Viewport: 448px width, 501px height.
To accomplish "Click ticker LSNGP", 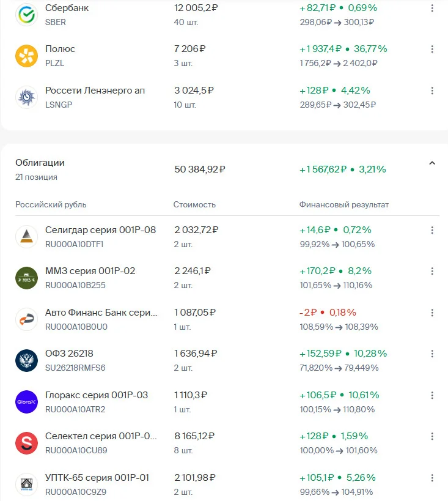I will pos(59,105).
